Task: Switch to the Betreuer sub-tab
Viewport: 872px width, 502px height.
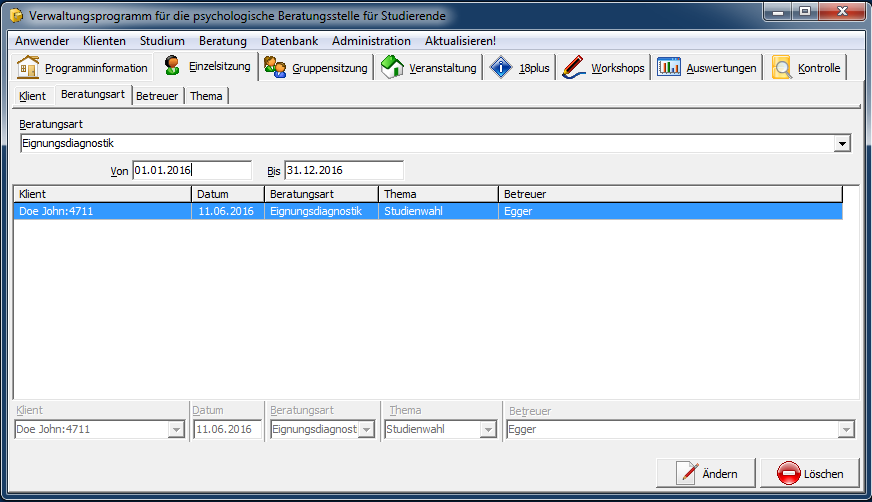Action: click(157, 96)
